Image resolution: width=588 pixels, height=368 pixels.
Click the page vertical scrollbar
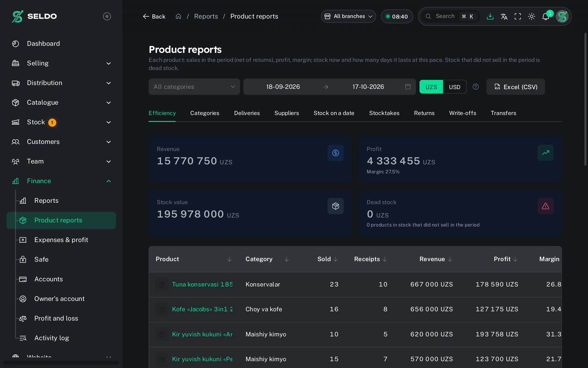(x=585, y=99)
